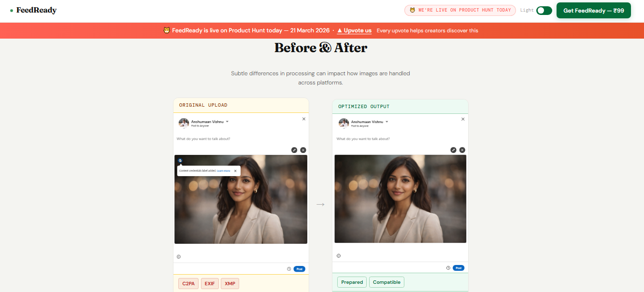Image resolution: width=644 pixels, height=292 pixels.
Task: Expand profile dropdown in Optimized Output card
Action: [386, 122]
